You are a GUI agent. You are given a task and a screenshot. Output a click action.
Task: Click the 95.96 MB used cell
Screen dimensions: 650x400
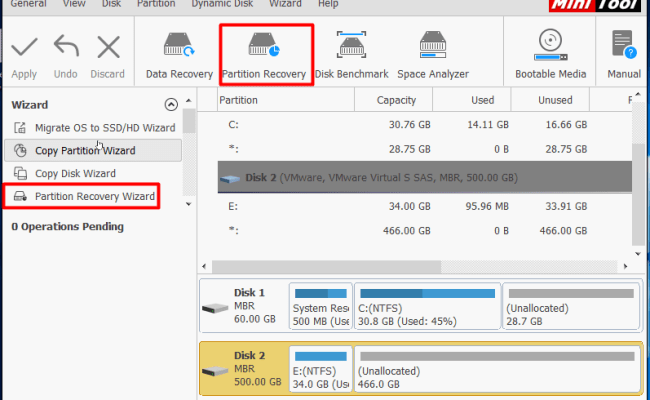click(x=487, y=206)
